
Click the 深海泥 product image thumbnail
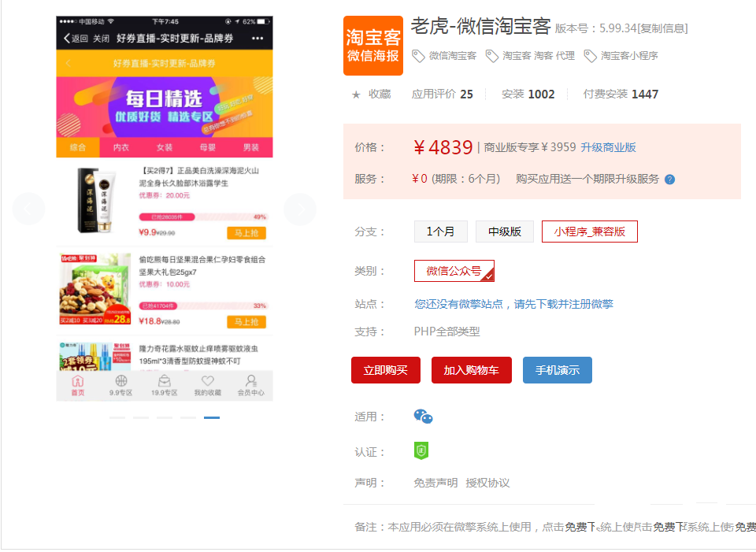[96, 200]
